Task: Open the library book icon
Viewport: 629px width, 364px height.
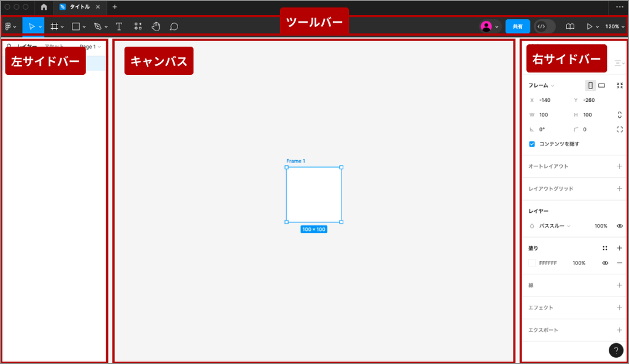Action: [x=570, y=26]
